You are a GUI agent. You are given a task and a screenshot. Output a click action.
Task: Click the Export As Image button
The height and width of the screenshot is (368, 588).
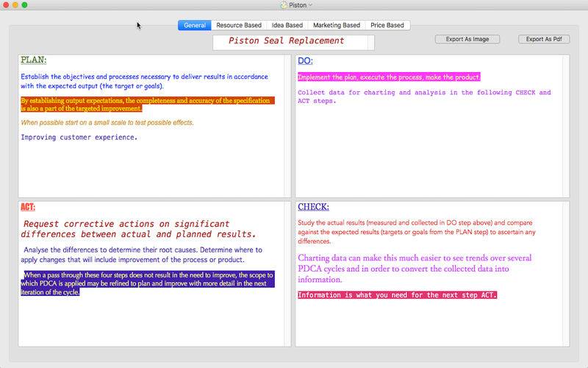[467, 39]
